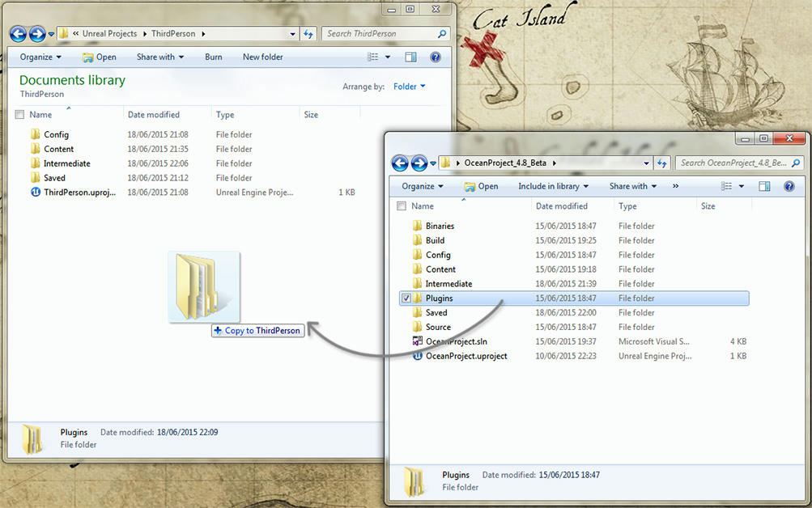The width and height of the screenshot is (812, 508).
Task: Select the Source folder in OceanProject
Action: coord(438,328)
